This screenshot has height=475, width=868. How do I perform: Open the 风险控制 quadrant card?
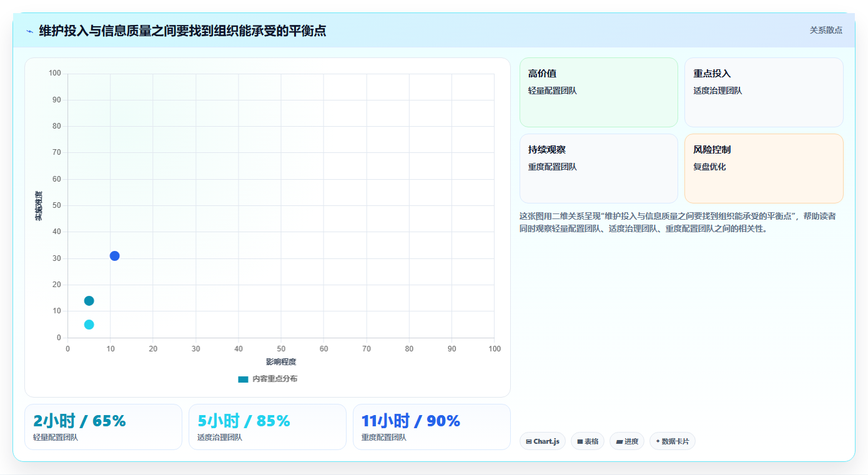pos(764,169)
